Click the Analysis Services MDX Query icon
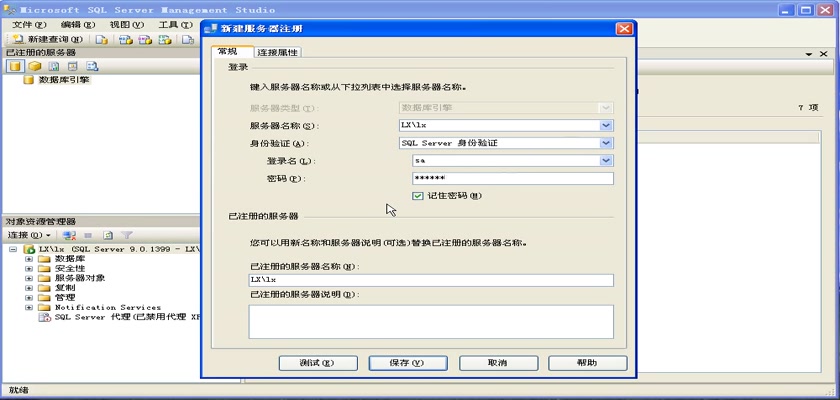This screenshot has height=400, width=840. pyautogui.click(x=125, y=39)
